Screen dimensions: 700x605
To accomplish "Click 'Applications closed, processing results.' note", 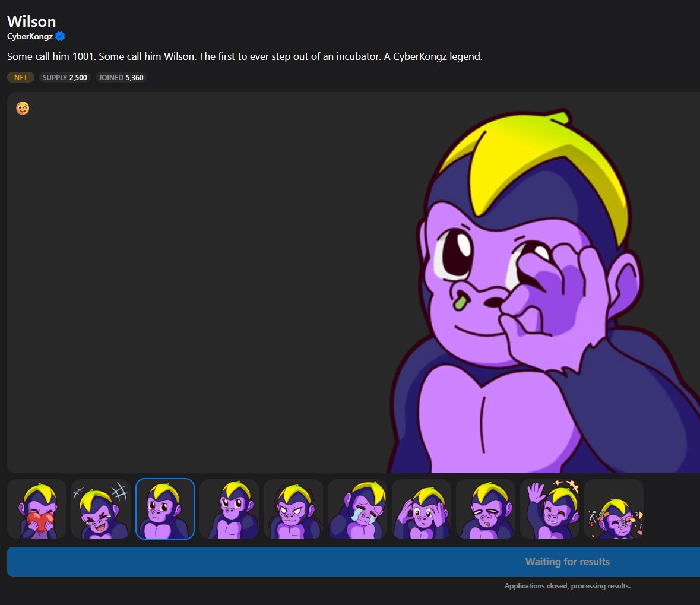I will coord(568,586).
